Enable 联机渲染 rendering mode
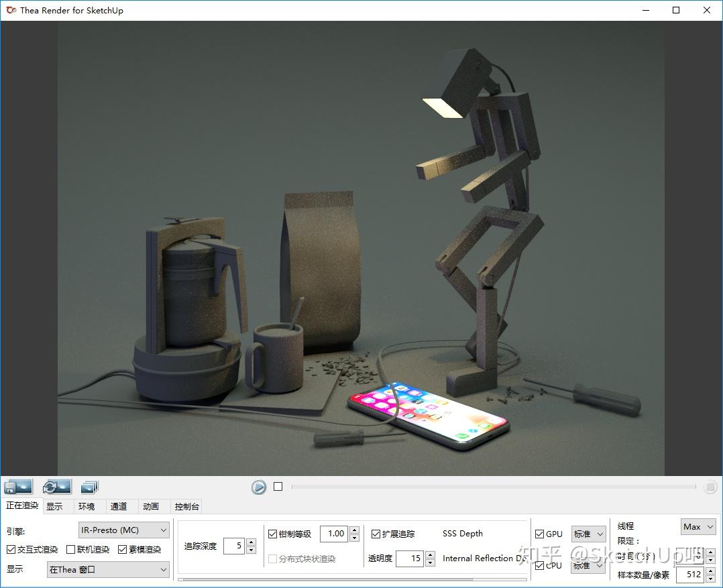 pyautogui.click(x=70, y=549)
